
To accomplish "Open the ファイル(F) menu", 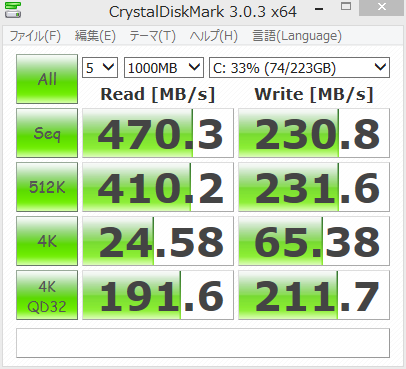I will [35, 36].
